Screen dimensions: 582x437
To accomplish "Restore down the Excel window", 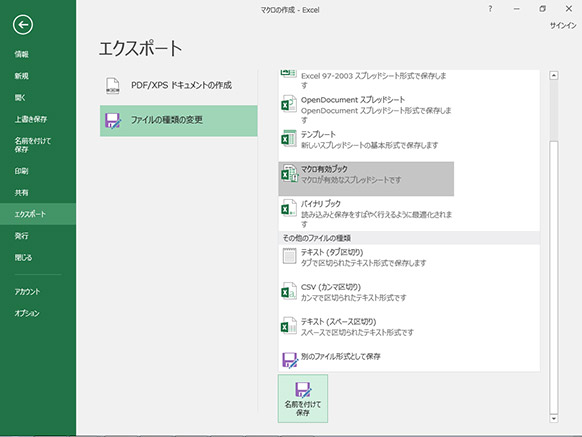I will (542, 9).
